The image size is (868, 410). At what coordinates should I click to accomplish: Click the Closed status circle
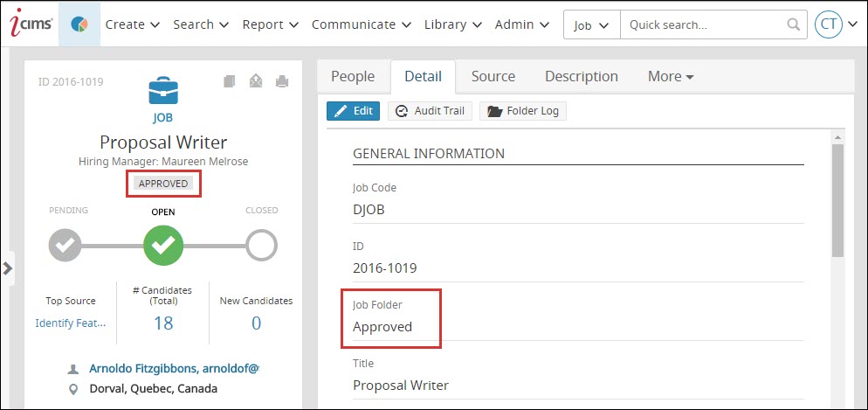tap(261, 245)
